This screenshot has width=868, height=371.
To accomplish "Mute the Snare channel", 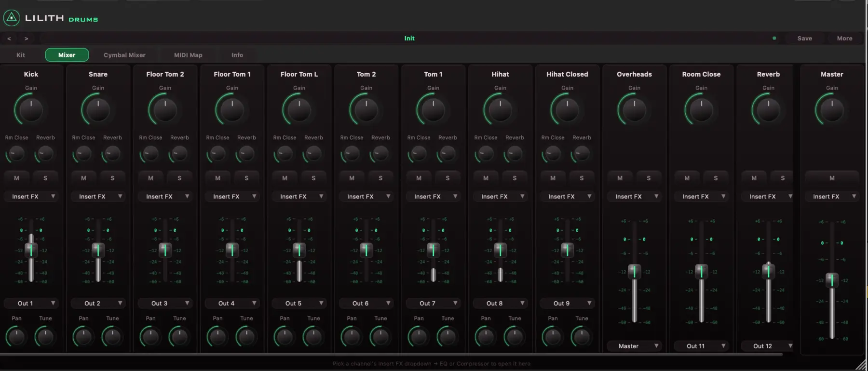I will [x=83, y=178].
